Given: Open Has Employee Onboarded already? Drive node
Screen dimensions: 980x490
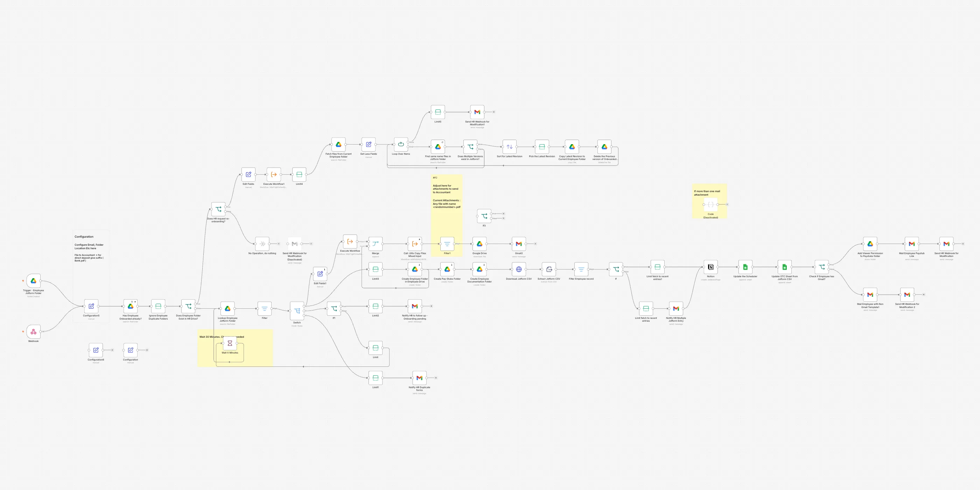Looking at the screenshot, I should click(131, 306).
